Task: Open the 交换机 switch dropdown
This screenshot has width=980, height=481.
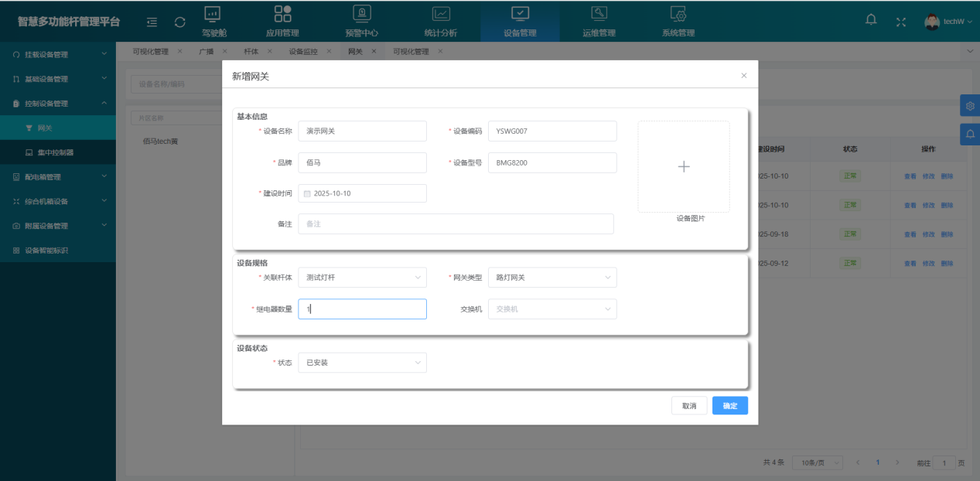Action: (551, 309)
